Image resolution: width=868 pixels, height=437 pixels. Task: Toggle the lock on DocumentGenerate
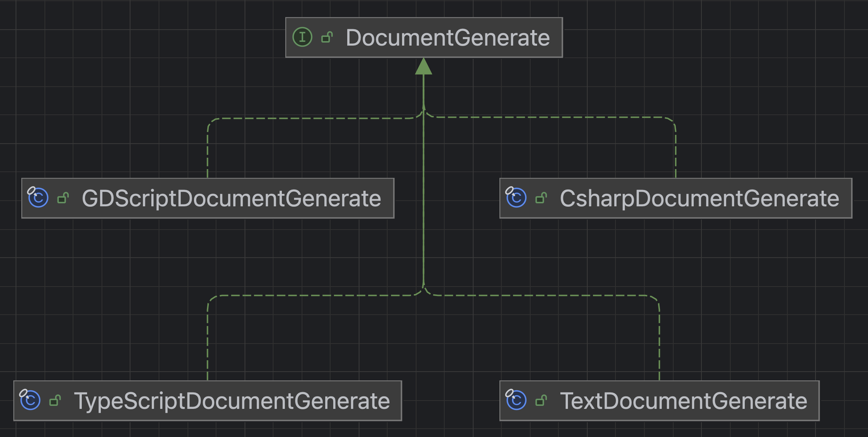click(326, 37)
